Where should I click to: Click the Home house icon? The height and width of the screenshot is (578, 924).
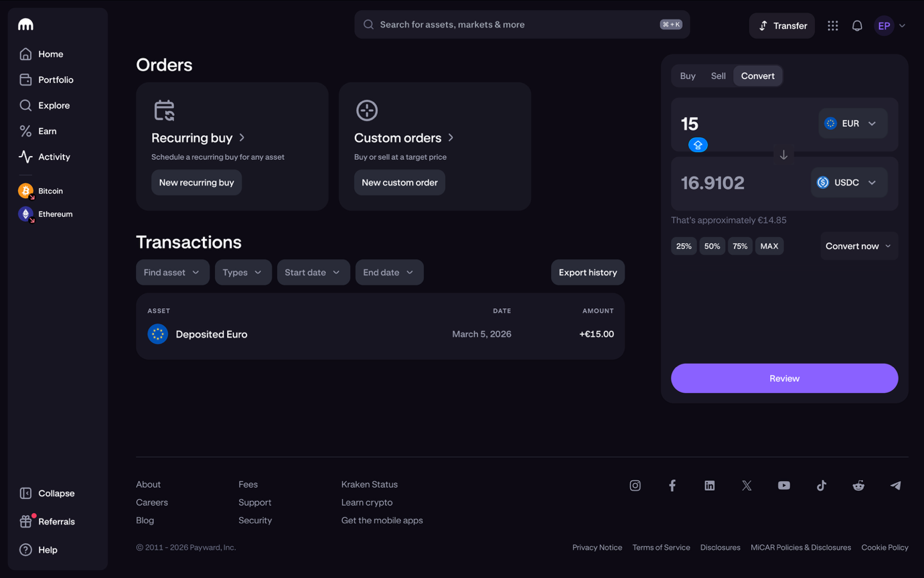(x=25, y=54)
